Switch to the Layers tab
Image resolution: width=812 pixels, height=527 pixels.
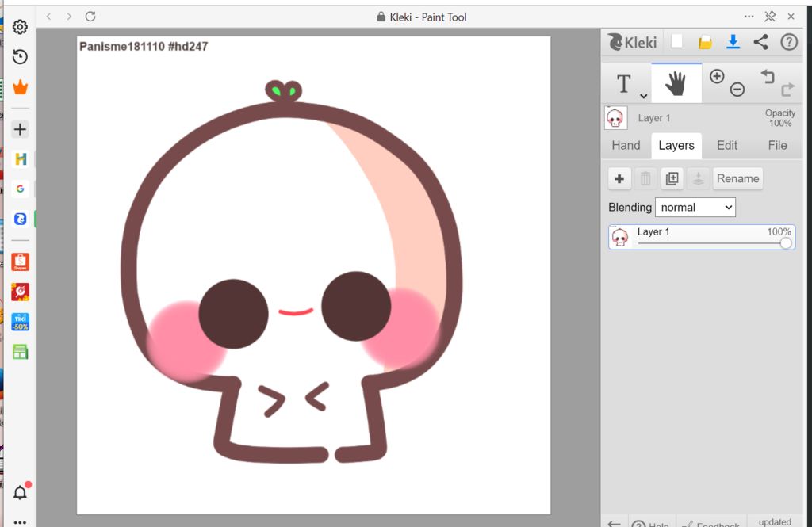[676, 146]
